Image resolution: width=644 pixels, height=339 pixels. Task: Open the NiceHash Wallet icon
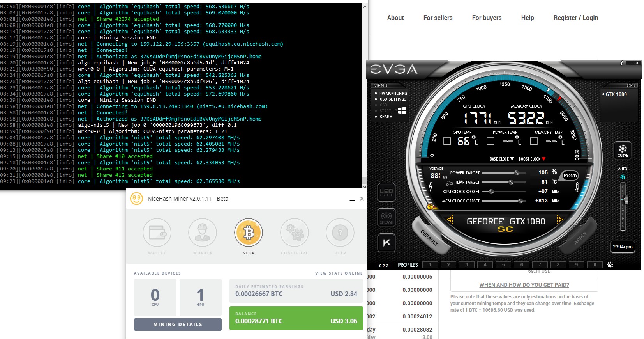[x=157, y=233]
